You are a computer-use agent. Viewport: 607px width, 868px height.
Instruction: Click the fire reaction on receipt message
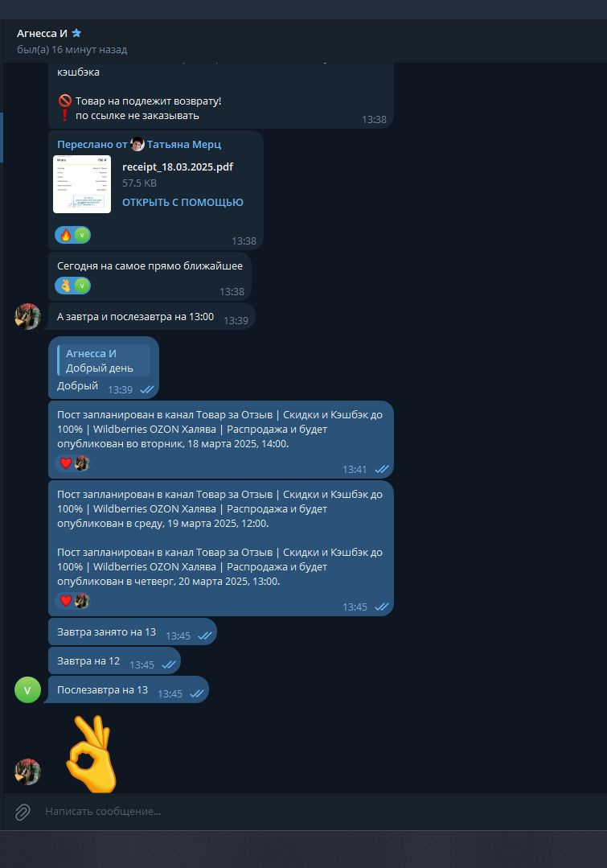(x=66, y=235)
